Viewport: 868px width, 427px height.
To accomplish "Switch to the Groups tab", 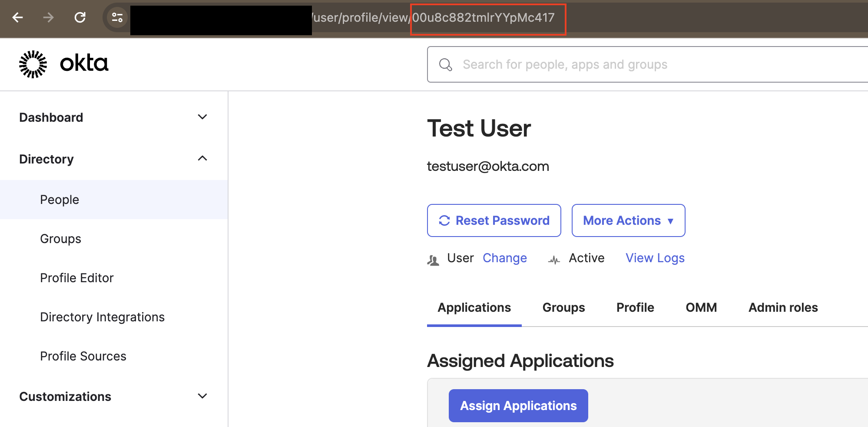I will point(563,307).
